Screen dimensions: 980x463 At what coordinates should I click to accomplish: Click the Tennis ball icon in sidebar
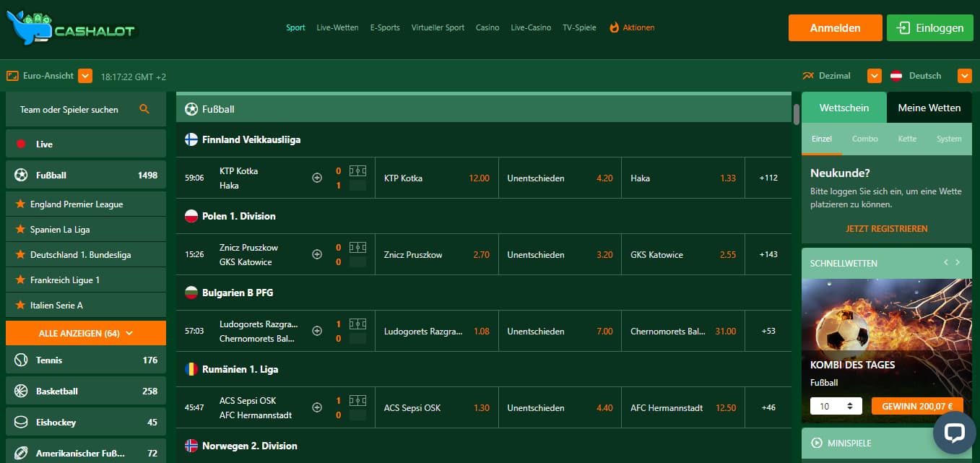22,360
